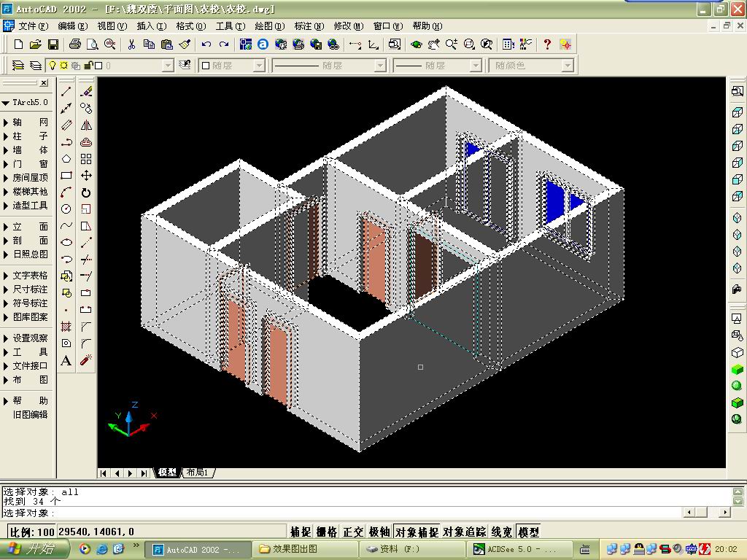Toggle layer on/off lightbulb icon
Screen dimensions: 747x560
click(52, 65)
